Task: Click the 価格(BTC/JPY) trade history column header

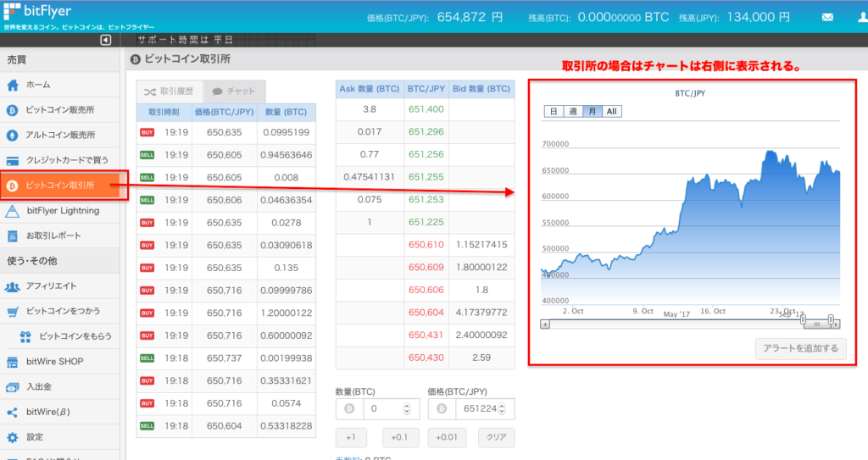Action: pos(224,113)
